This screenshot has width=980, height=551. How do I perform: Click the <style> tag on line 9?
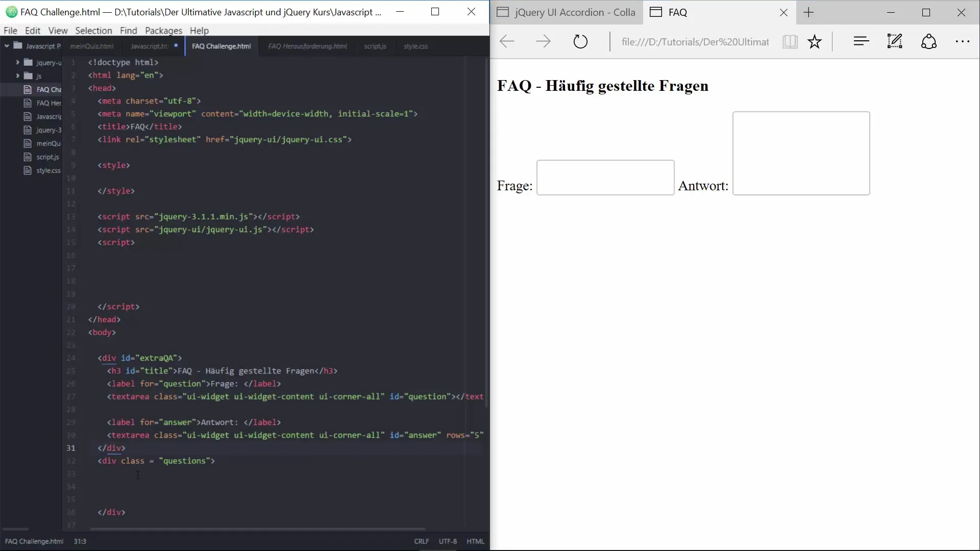point(113,165)
